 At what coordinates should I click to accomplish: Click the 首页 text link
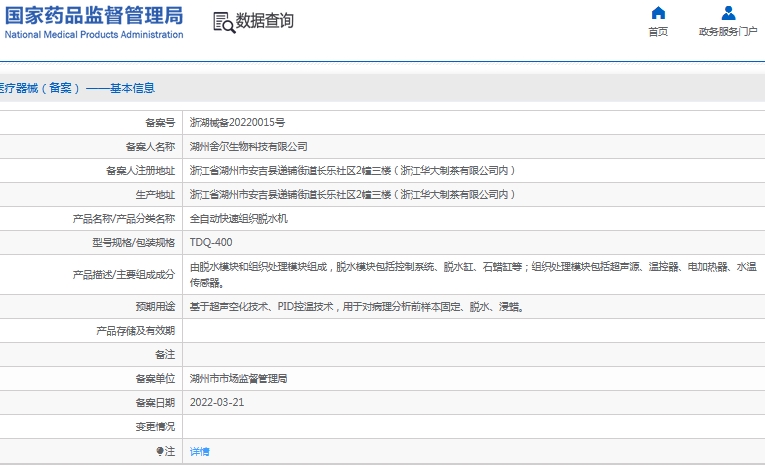pyautogui.click(x=658, y=32)
